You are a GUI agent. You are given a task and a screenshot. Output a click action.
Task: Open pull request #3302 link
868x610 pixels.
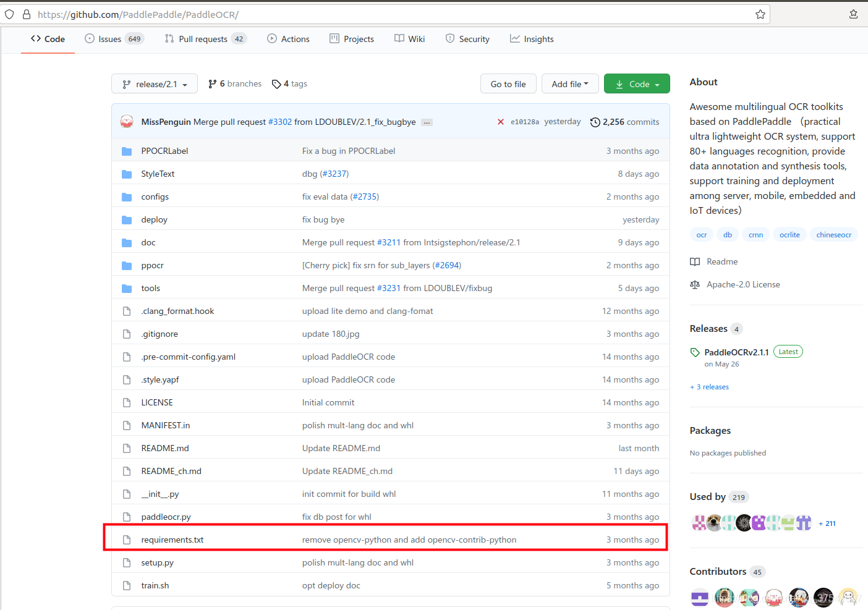click(x=280, y=122)
